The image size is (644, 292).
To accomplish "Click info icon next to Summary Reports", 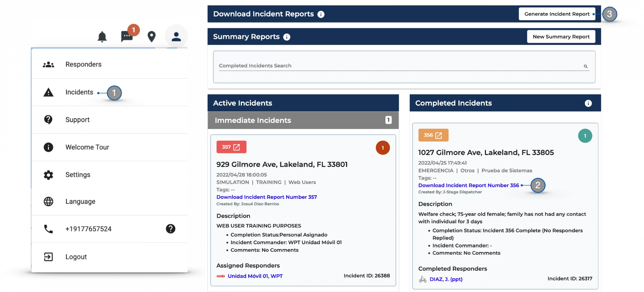I will pyautogui.click(x=287, y=37).
